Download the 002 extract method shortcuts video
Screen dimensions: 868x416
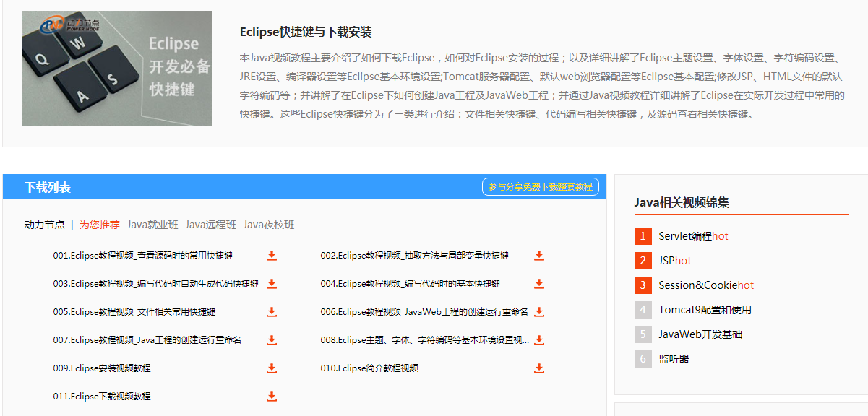[x=539, y=256]
